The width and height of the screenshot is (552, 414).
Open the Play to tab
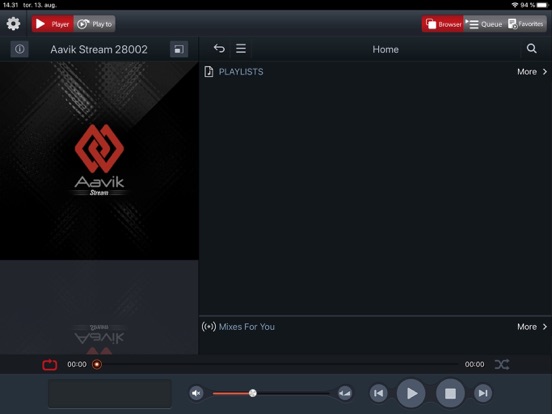pos(94,24)
